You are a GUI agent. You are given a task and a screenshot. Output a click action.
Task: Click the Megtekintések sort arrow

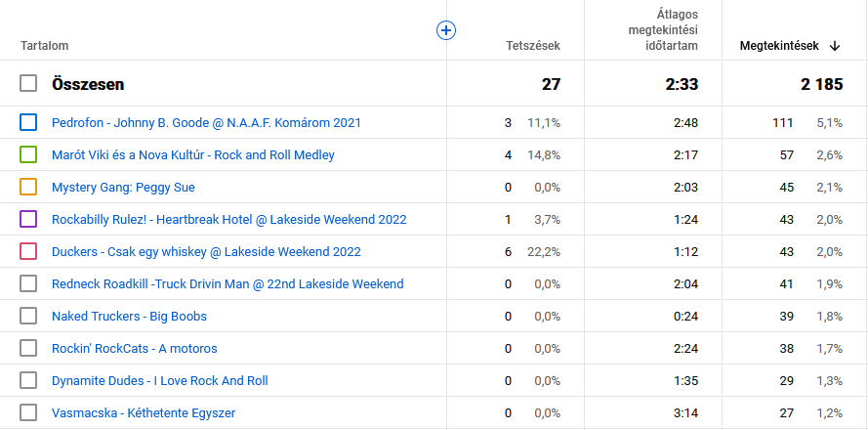click(835, 47)
